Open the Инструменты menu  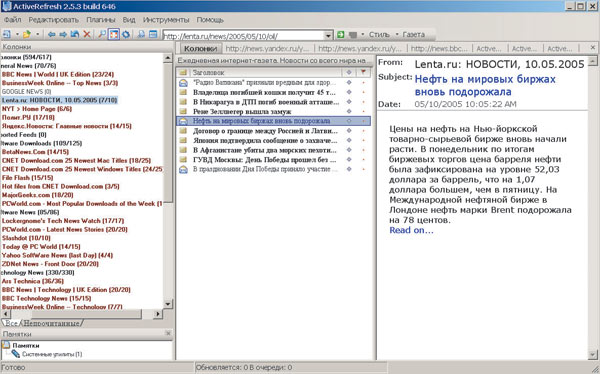click(166, 20)
